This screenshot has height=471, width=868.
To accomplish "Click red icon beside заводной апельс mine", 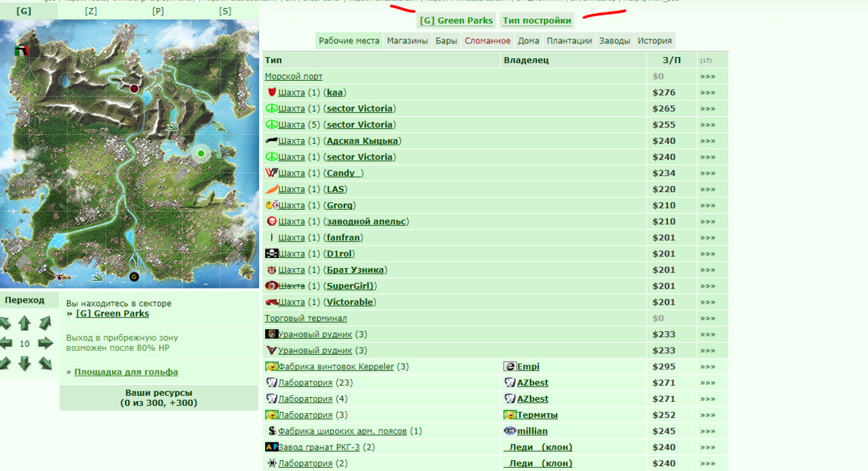I will [x=271, y=221].
